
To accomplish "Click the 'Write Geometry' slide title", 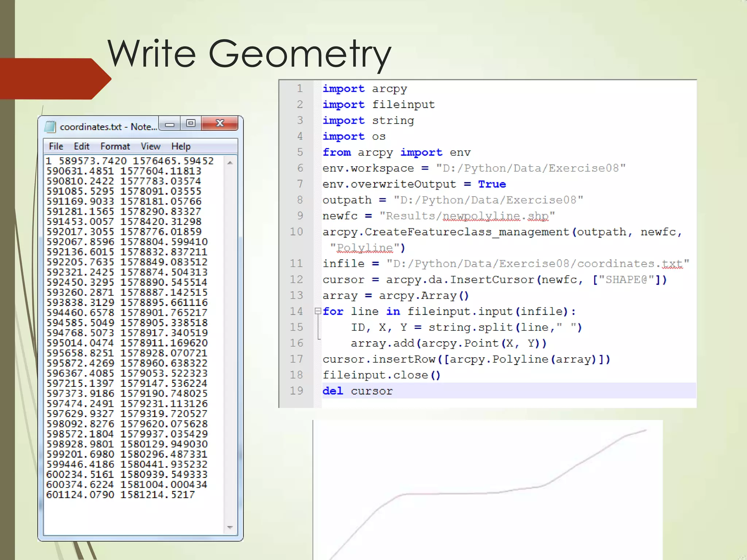I will coord(249,55).
